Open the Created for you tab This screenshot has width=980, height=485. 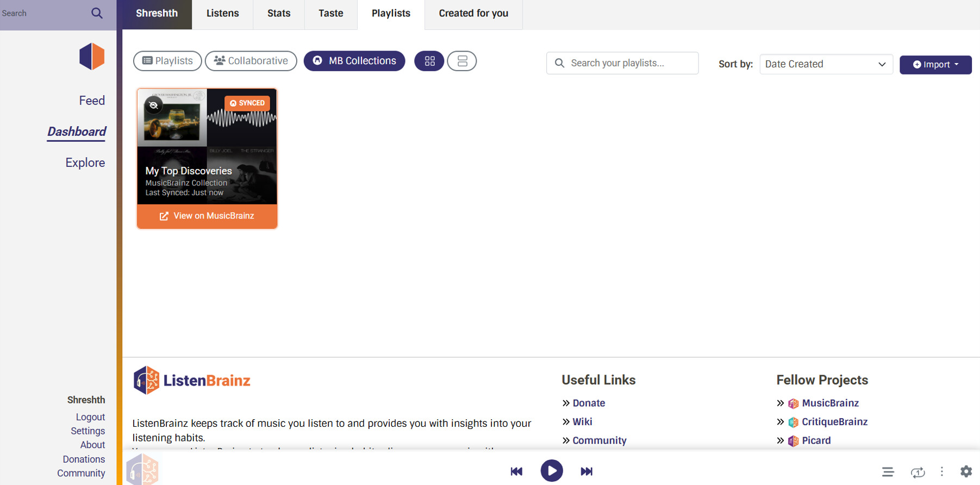pos(473,14)
